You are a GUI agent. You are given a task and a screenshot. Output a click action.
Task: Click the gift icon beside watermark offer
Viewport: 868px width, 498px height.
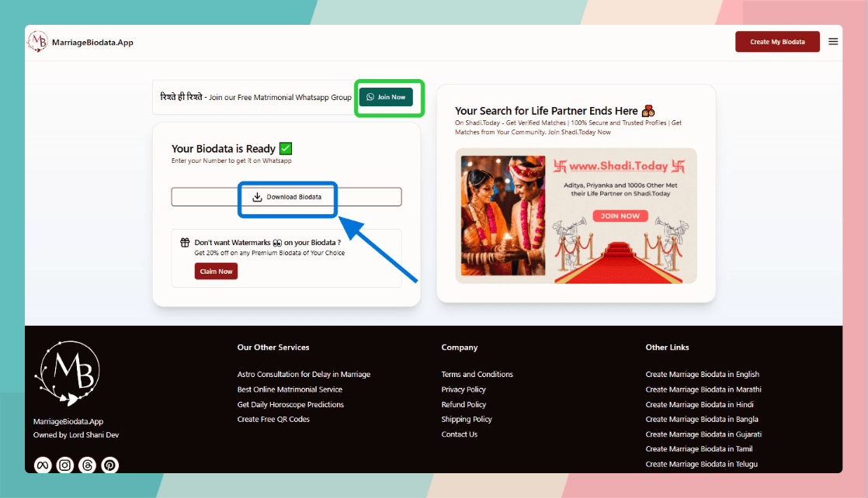(185, 242)
